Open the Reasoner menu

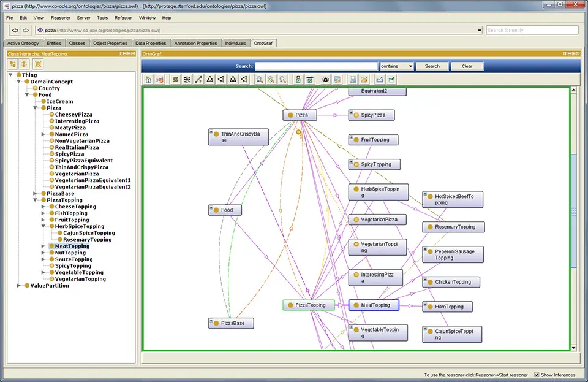[60, 18]
